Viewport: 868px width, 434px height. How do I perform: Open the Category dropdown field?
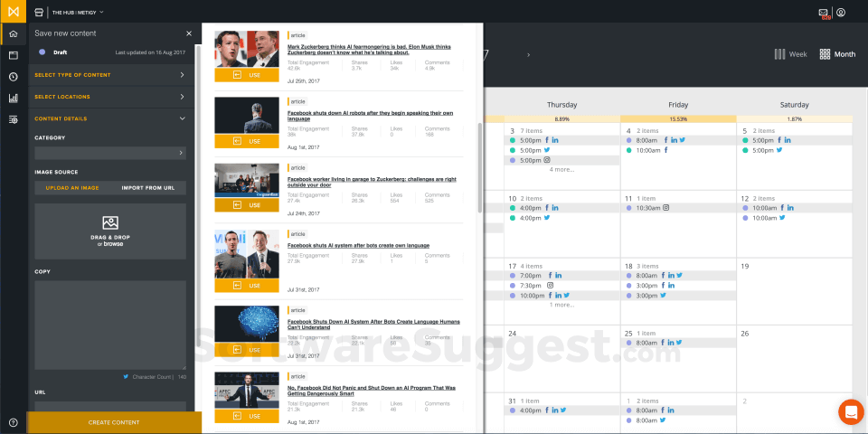point(110,153)
